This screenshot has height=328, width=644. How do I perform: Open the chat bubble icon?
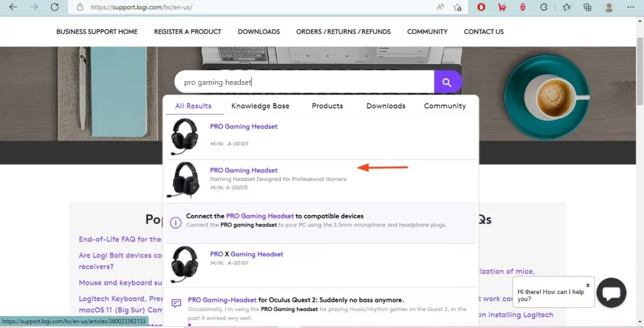pyautogui.click(x=611, y=293)
